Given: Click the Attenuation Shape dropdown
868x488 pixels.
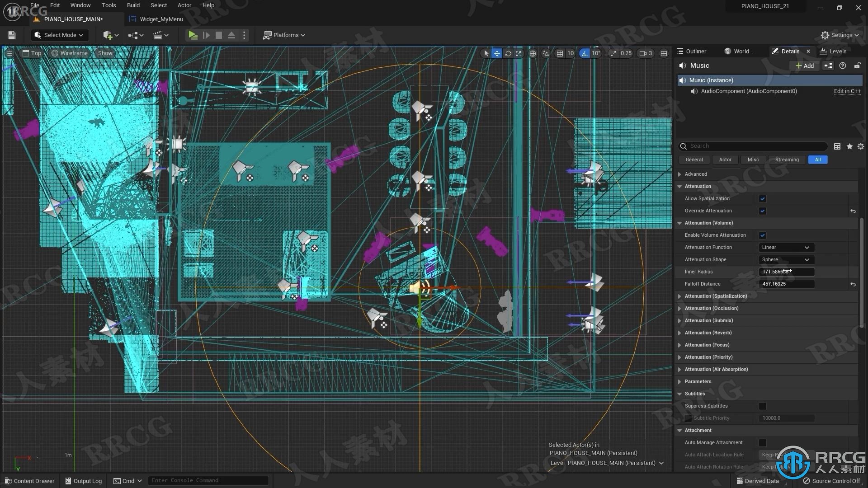Looking at the screenshot, I should tap(784, 258).
